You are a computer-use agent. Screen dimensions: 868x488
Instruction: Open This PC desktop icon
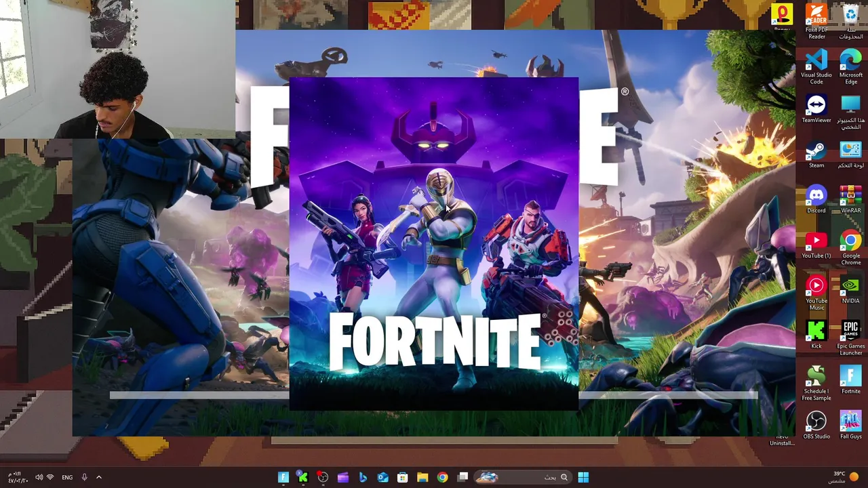tap(851, 112)
